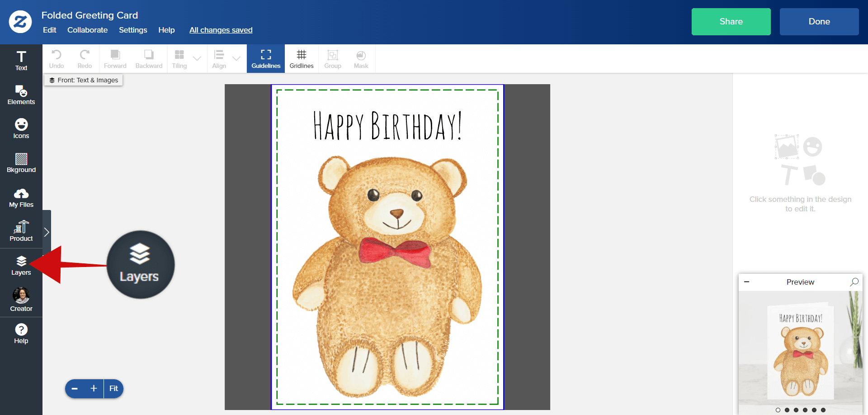Image resolution: width=868 pixels, height=415 pixels.
Task: Click the zoom in plus button
Action: click(x=94, y=388)
